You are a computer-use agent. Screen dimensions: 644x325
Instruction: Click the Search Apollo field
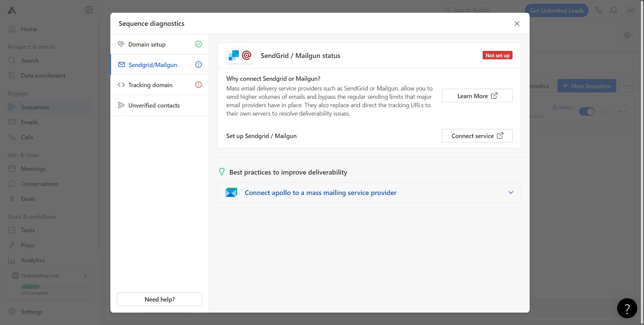(x=480, y=10)
